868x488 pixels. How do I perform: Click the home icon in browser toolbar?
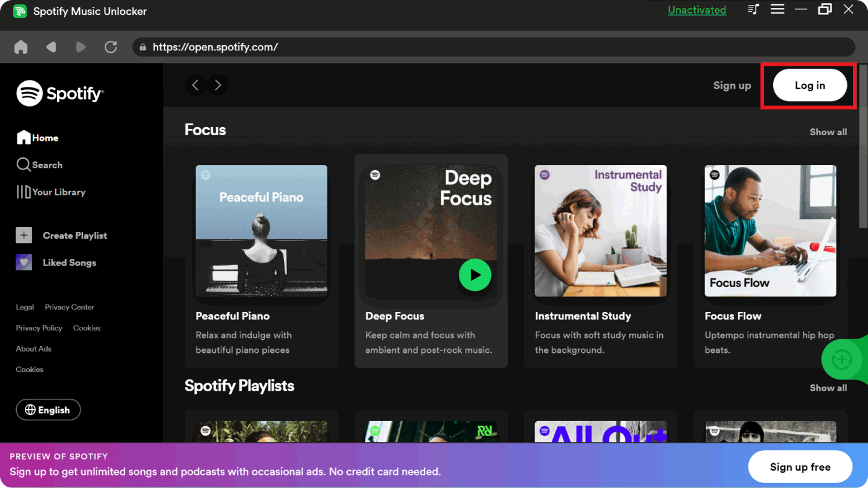[21, 47]
